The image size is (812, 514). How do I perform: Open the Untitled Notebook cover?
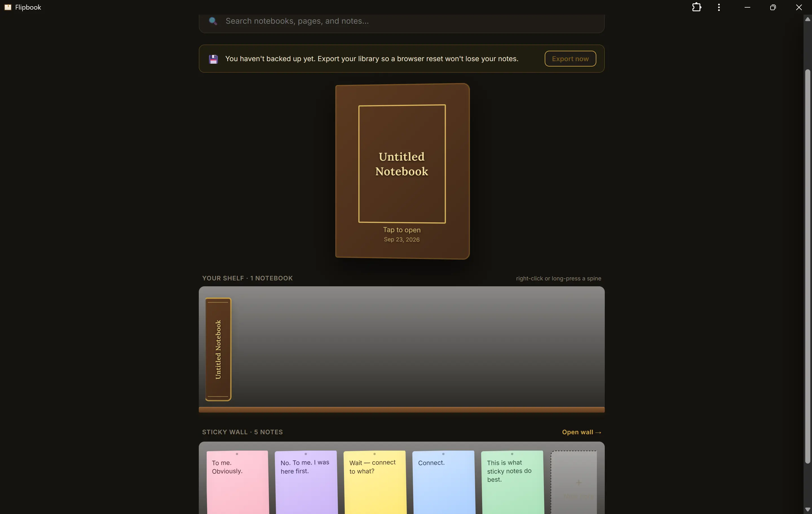[402, 171]
